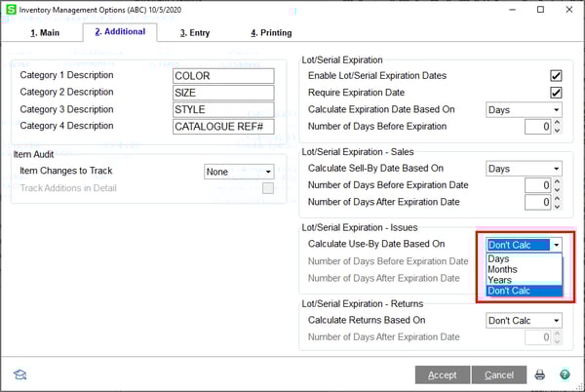This screenshot has height=392, width=585.
Task: Open the Item Changes to Track dropdown
Action: click(x=239, y=172)
